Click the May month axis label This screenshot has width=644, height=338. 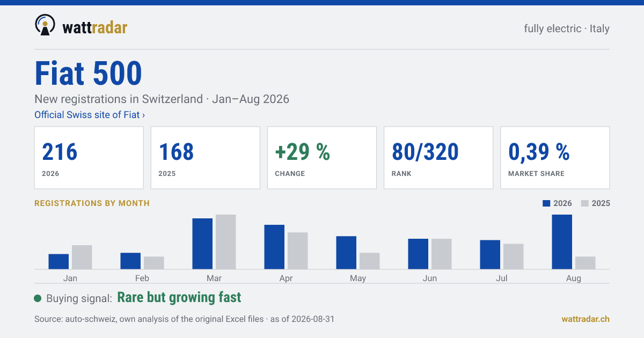pyautogui.click(x=358, y=278)
